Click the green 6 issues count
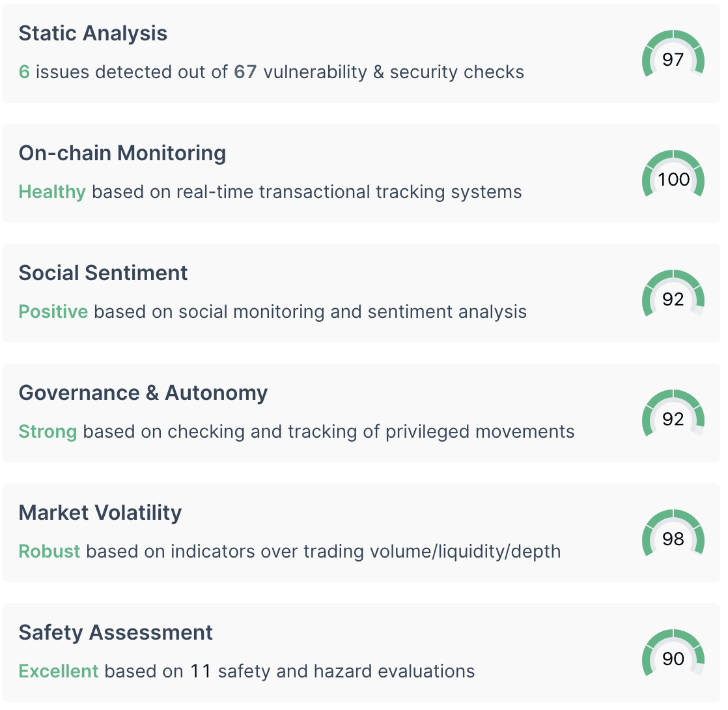The height and width of the screenshot is (710, 728). [24, 72]
